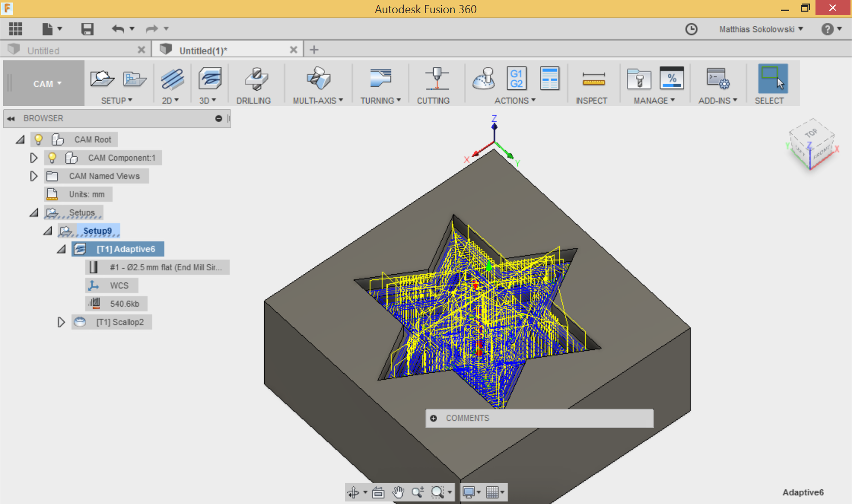Collapse the [T1] Adaptive6 operation
Image resolution: width=852 pixels, height=504 pixels.
tap(61, 249)
